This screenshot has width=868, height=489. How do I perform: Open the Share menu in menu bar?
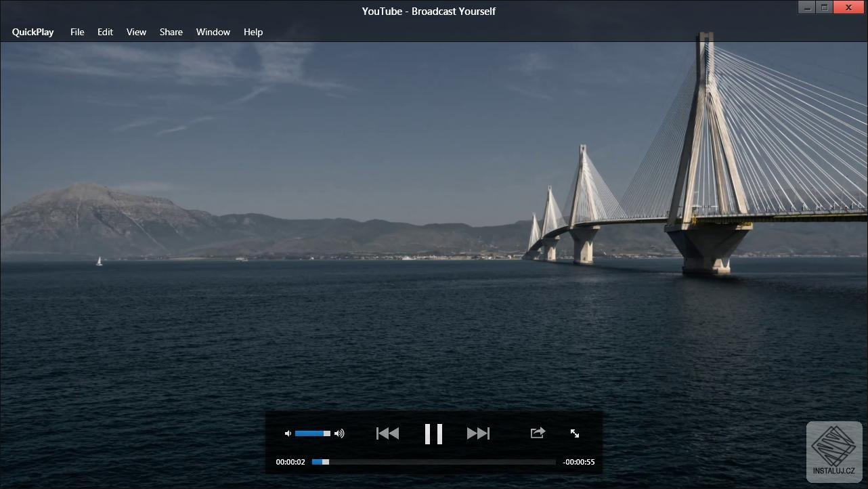pos(171,32)
